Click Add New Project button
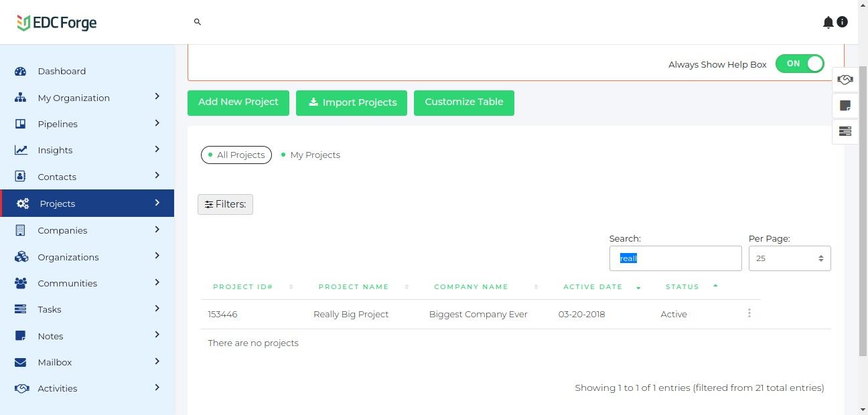 click(x=238, y=102)
